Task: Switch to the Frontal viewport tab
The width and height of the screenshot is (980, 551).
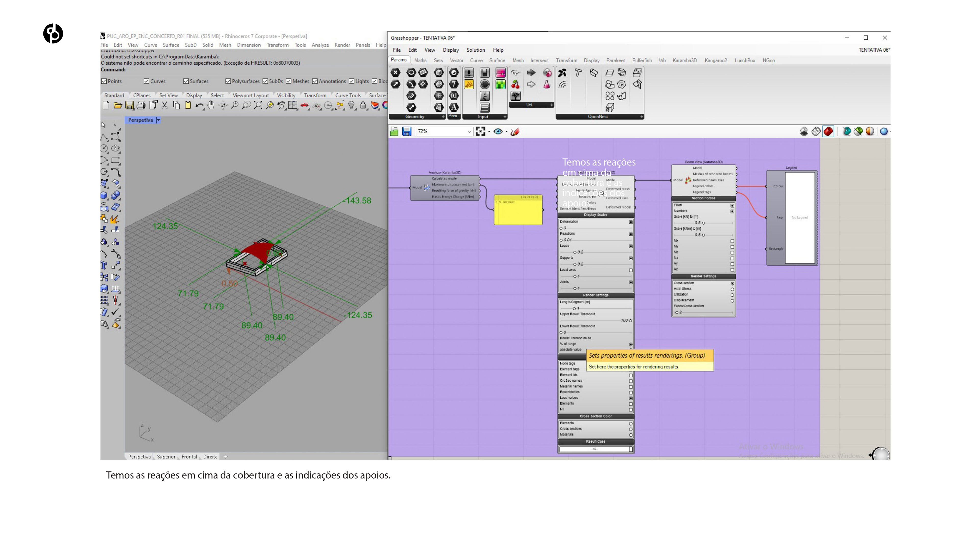Action: (189, 457)
